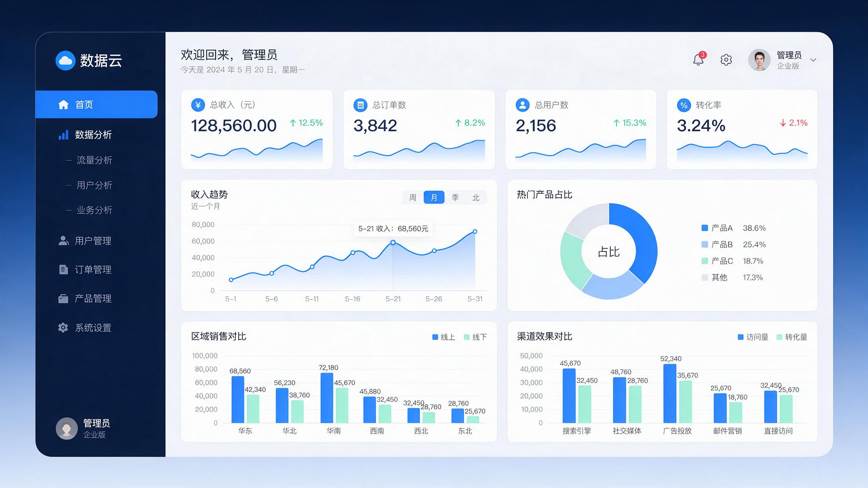868x488 pixels.
Task: Click the bar chart icon beside 数据分析
Action: click(x=63, y=135)
